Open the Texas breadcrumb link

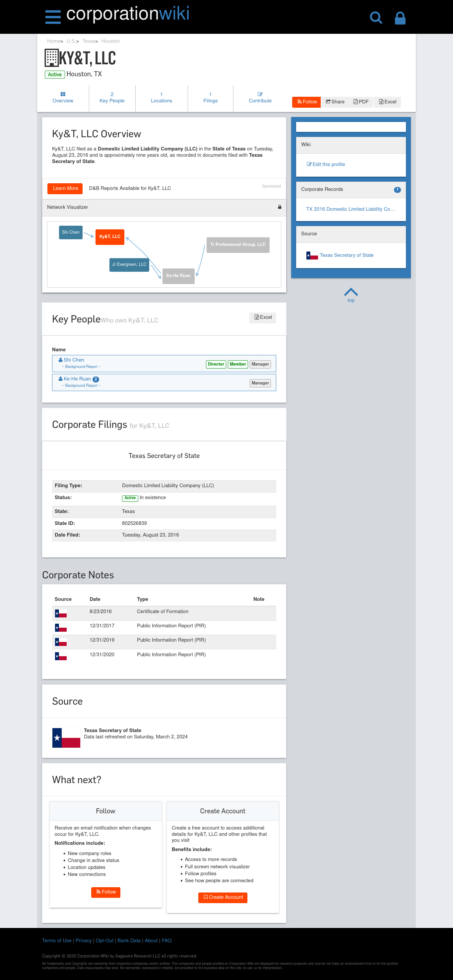[89, 41]
